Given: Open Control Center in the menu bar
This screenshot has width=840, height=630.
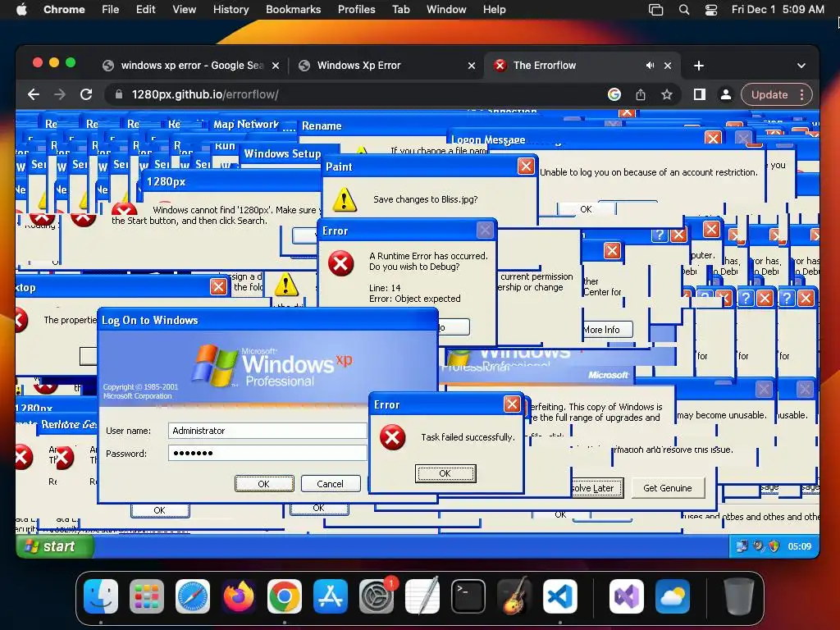Looking at the screenshot, I should (x=711, y=9).
